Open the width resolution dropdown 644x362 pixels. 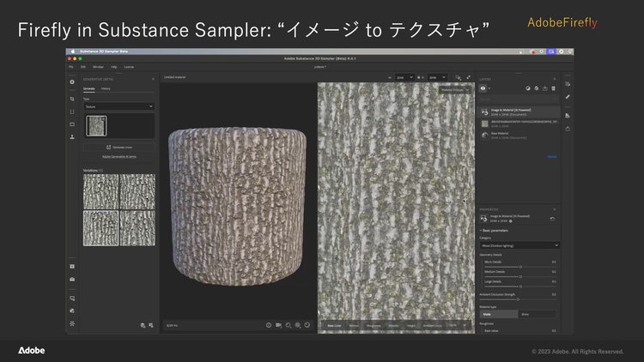tap(404, 77)
